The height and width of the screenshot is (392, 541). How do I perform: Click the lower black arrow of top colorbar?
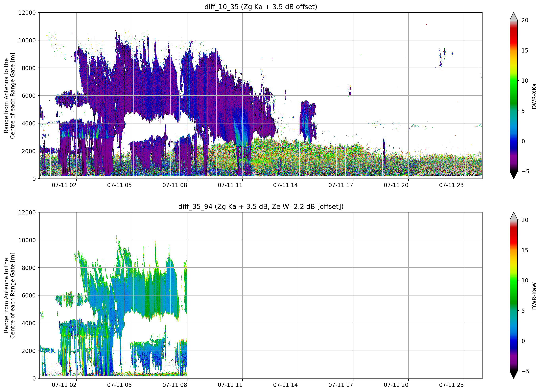[514, 175]
